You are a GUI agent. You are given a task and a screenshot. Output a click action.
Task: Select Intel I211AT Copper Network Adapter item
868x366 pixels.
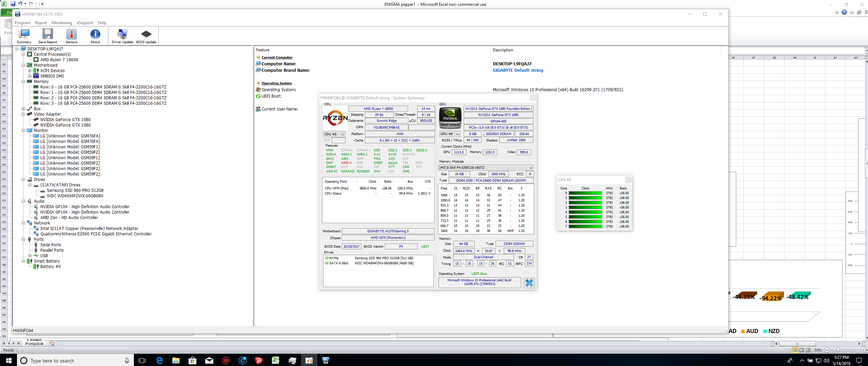coord(89,228)
